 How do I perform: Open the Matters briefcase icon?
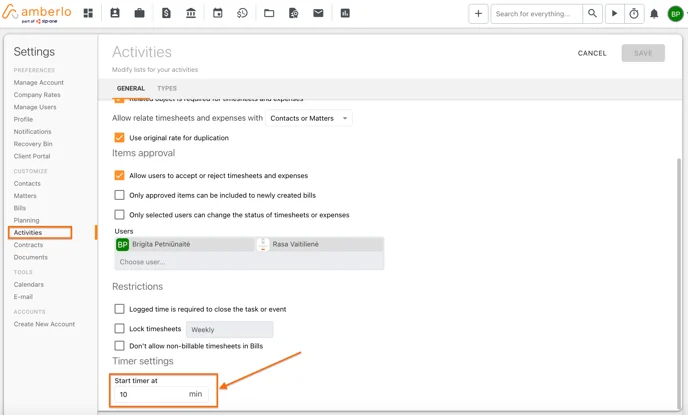tap(140, 13)
